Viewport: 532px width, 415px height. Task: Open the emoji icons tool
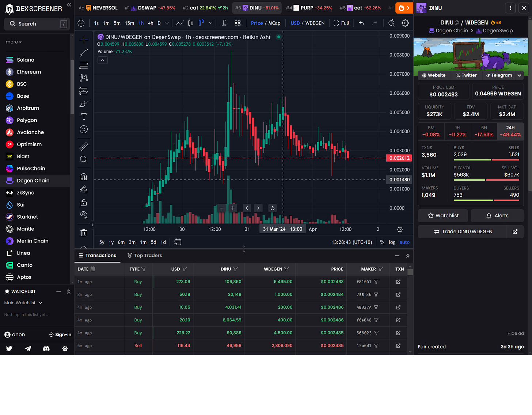pyautogui.click(x=84, y=129)
